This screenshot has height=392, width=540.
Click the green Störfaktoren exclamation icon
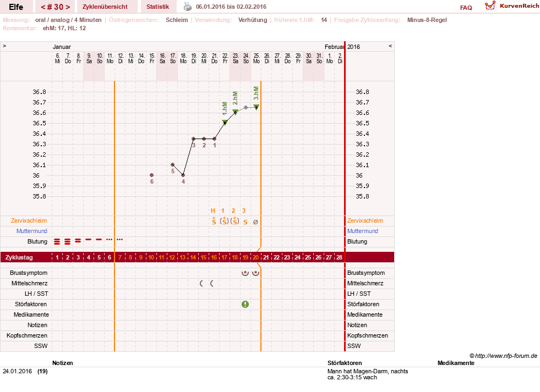coord(245,305)
